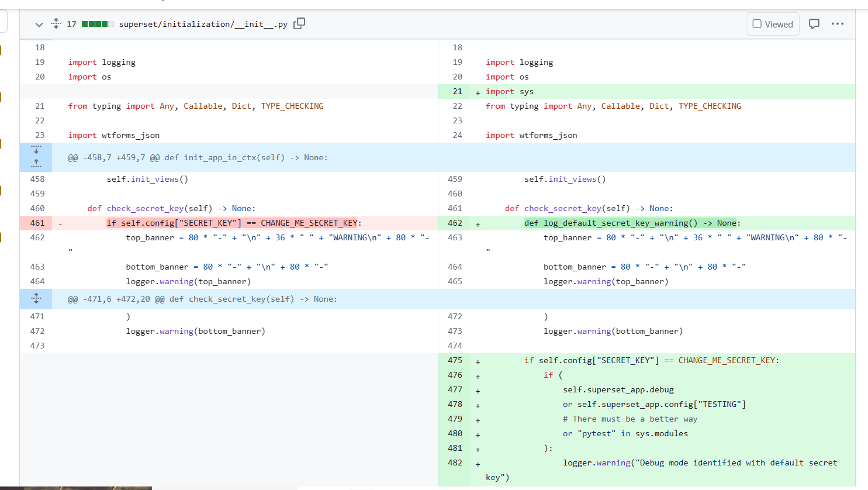Collapse the superset/initialization/__init__.py file diff
Screen dimensions: 868x490
click(39, 25)
